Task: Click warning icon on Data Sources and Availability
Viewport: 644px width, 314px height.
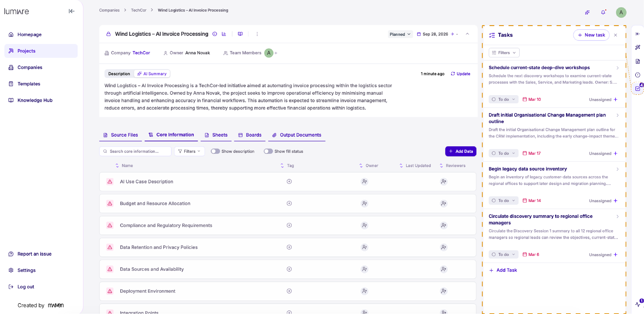Action: coord(110,269)
